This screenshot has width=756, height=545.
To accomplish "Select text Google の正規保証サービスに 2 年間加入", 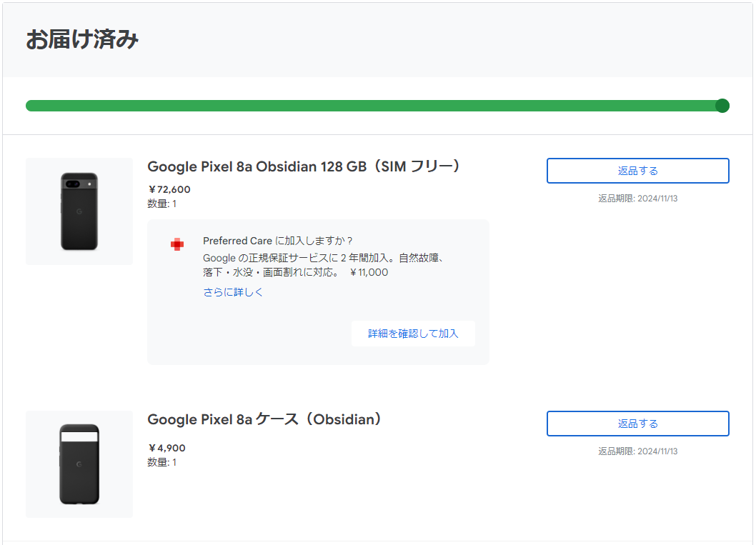I will tap(297, 258).
